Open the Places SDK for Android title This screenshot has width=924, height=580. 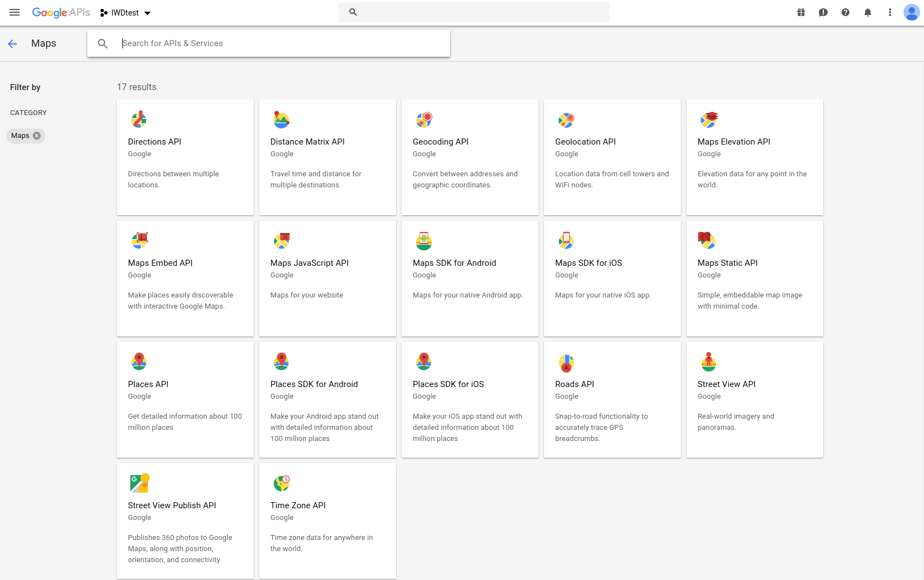coord(314,384)
